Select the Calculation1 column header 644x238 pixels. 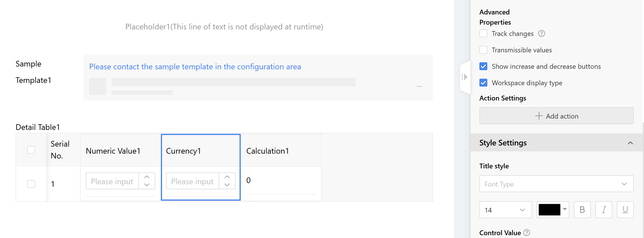(267, 151)
